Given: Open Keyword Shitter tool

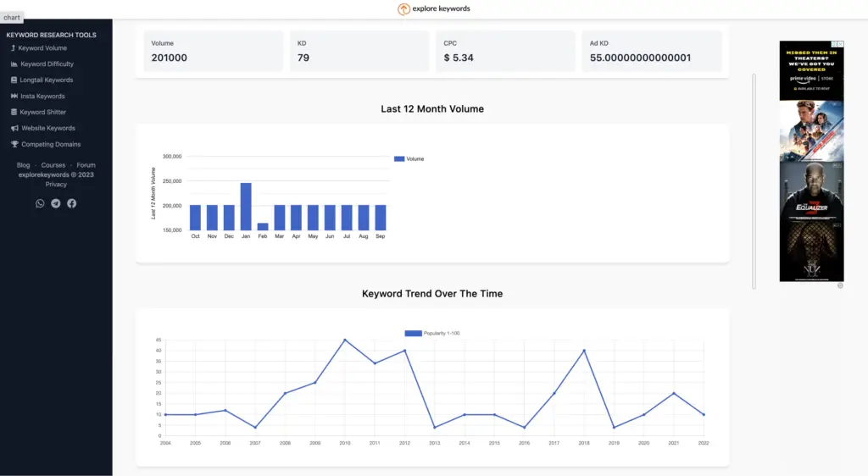Looking at the screenshot, I should pyautogui.click(x=43, y=113).
